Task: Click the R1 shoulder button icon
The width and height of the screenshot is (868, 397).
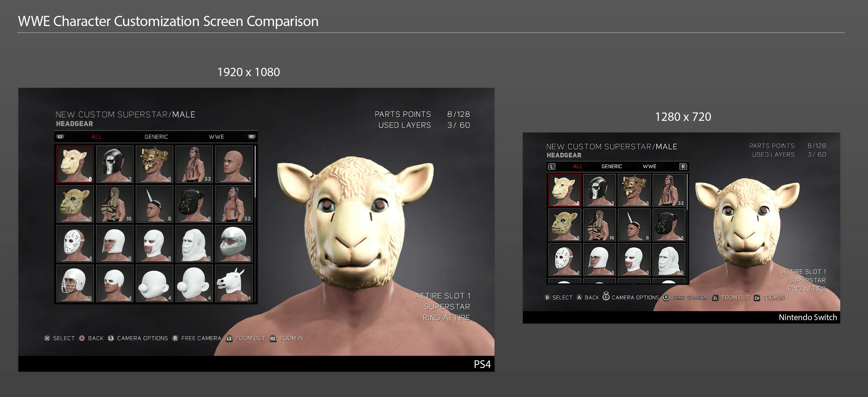Action: point(251,137)
